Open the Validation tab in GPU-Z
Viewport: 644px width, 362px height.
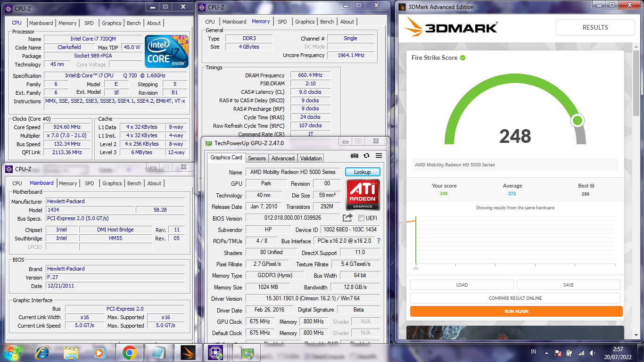(x=311, y=158)
